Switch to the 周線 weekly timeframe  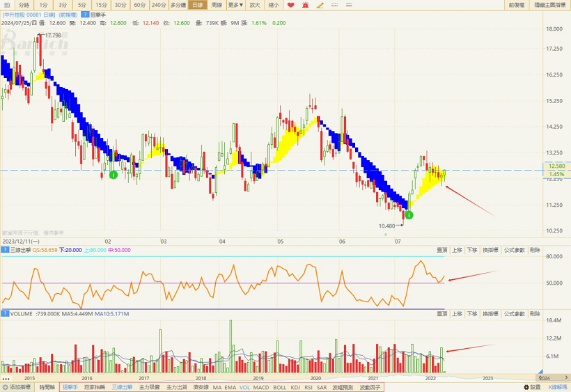pyautogui.click(x=217, y=5)
